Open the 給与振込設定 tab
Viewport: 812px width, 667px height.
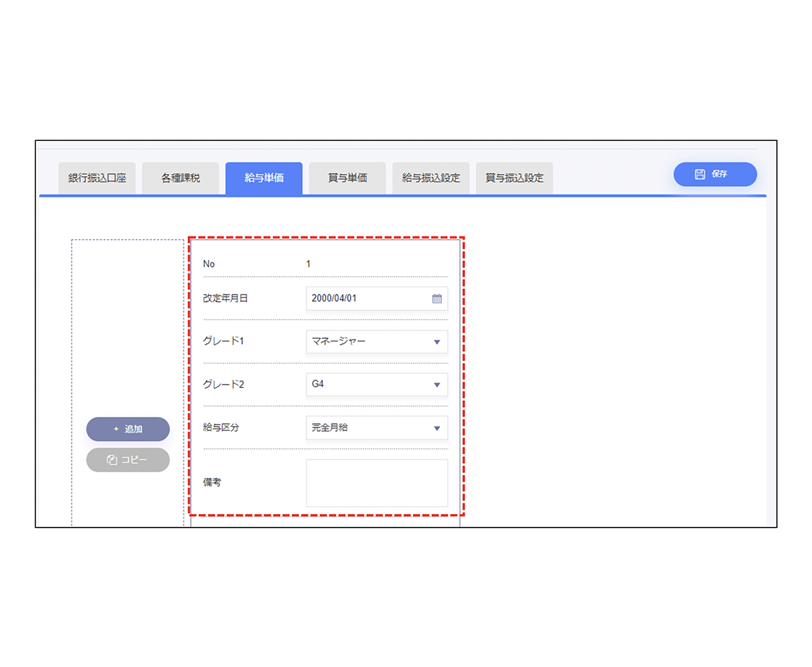(x=431, y=179)
